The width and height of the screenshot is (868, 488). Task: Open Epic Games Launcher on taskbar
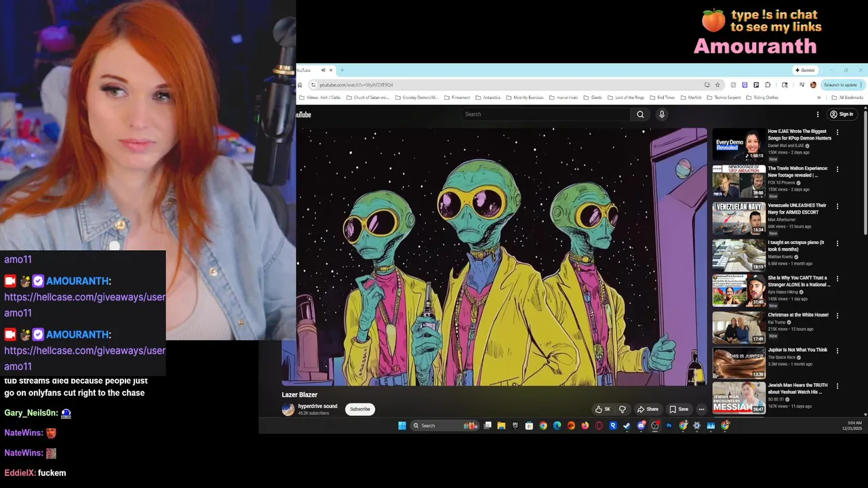click(515, 426)
